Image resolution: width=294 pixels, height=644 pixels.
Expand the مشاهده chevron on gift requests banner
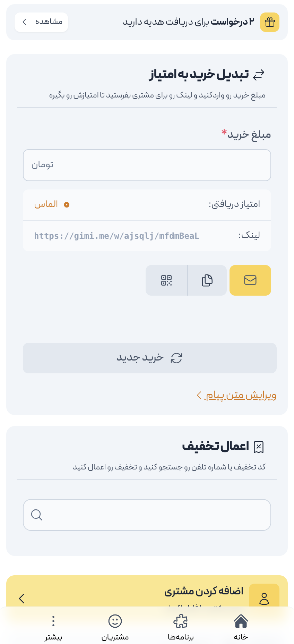pyautogui.click(x=24, y=22)
